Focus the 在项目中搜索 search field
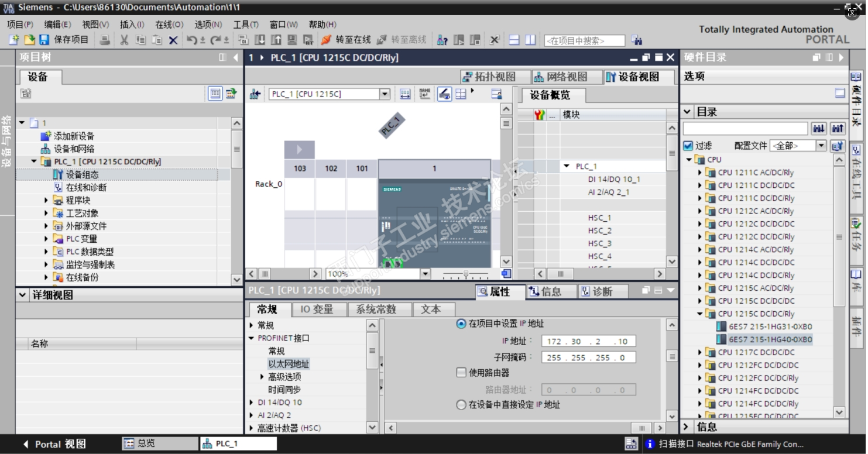This screenshot has width=868, height=454. click(x=584, y=40)
